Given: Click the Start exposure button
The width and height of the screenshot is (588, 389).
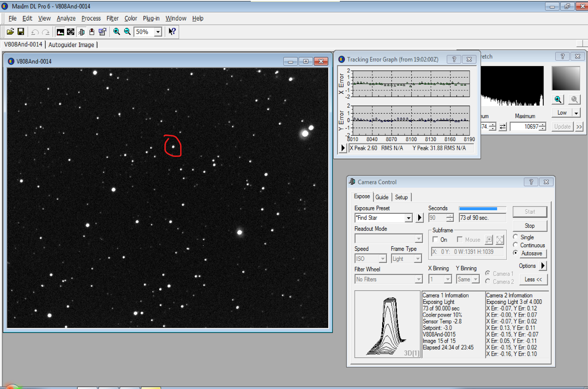Looking at the screenshot, I should pos(530,212).
